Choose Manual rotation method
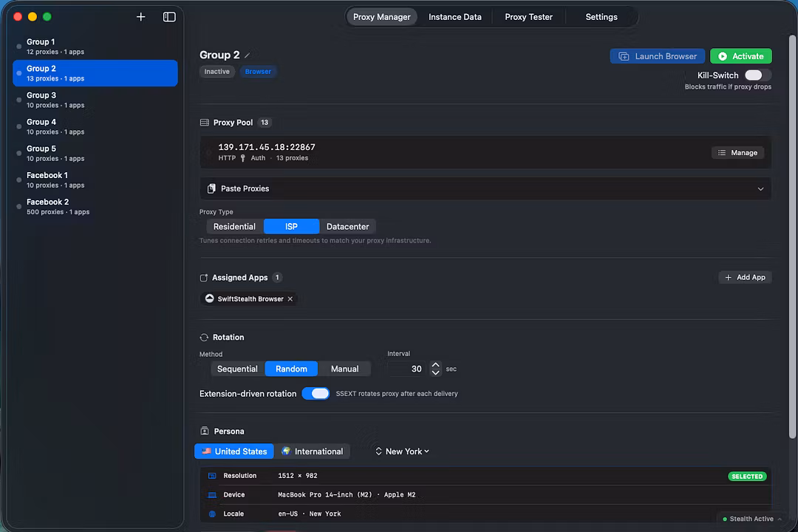The height and width of the screenshot is (532, 798). (x=344, y=369)
